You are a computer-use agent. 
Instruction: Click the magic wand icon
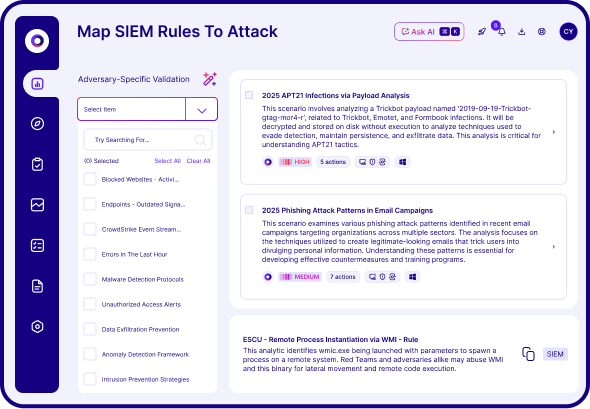(x=210, y=79)
